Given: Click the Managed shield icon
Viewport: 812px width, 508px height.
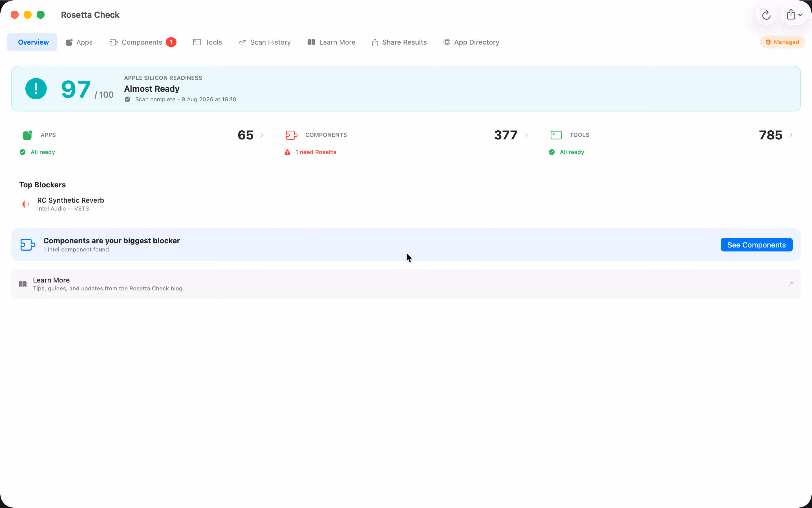Looking at the screenshot, I should point(768,42).
